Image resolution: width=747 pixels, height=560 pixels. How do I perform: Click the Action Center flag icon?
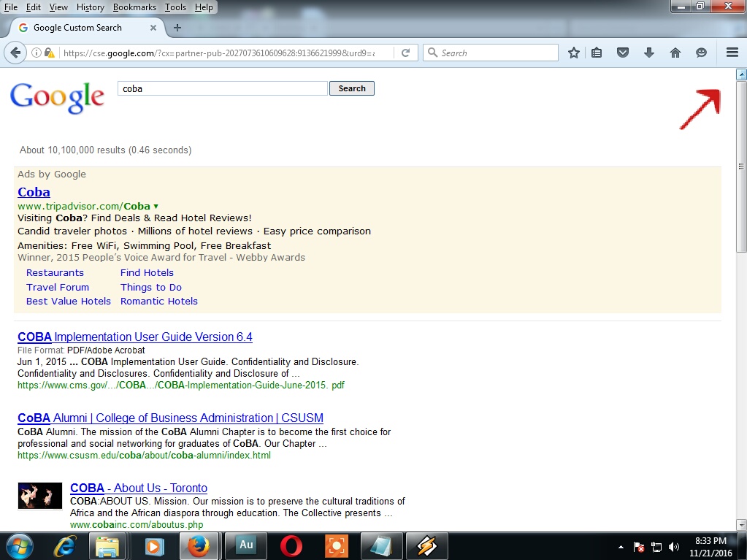pos(639,547)
